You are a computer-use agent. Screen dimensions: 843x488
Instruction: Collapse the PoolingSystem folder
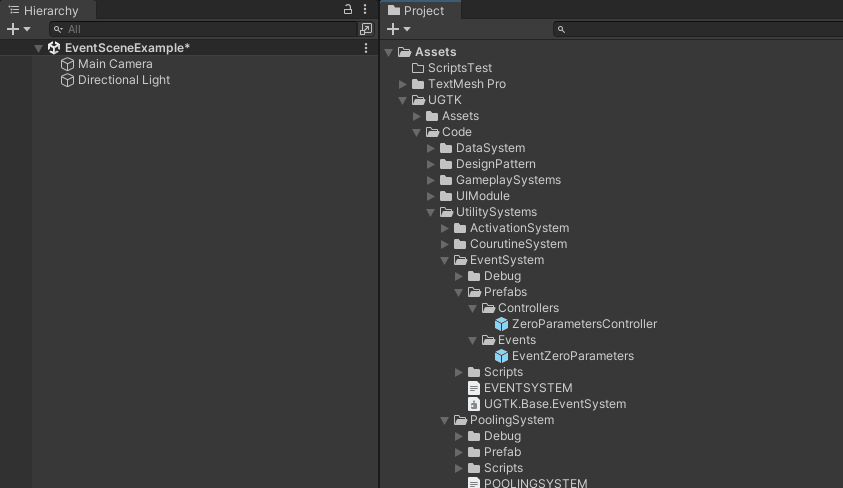[445, 420]
